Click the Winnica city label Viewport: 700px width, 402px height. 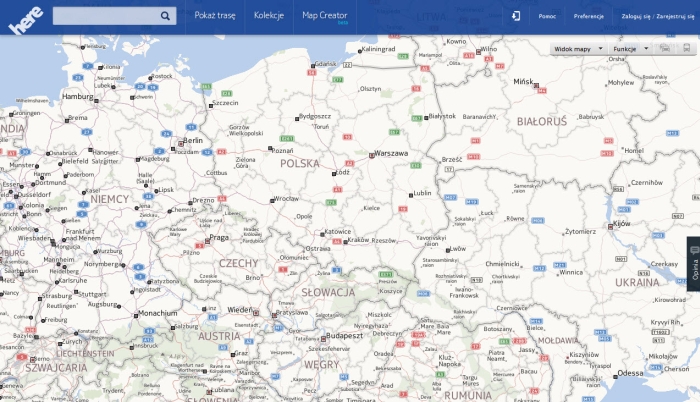[571, 272]
